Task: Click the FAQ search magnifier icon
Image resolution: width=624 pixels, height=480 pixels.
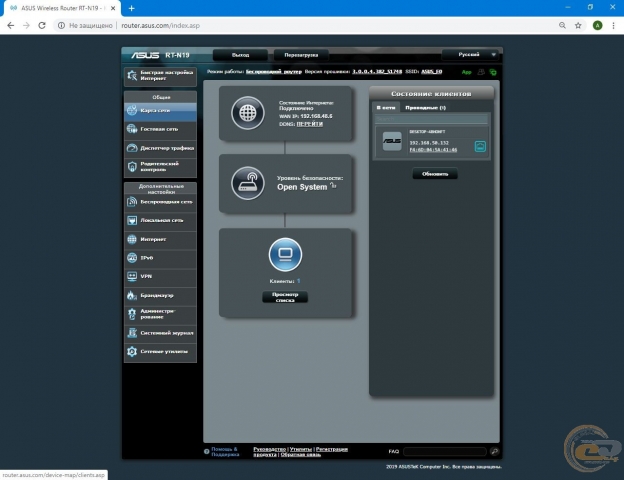Action: [x=495, y=451]
